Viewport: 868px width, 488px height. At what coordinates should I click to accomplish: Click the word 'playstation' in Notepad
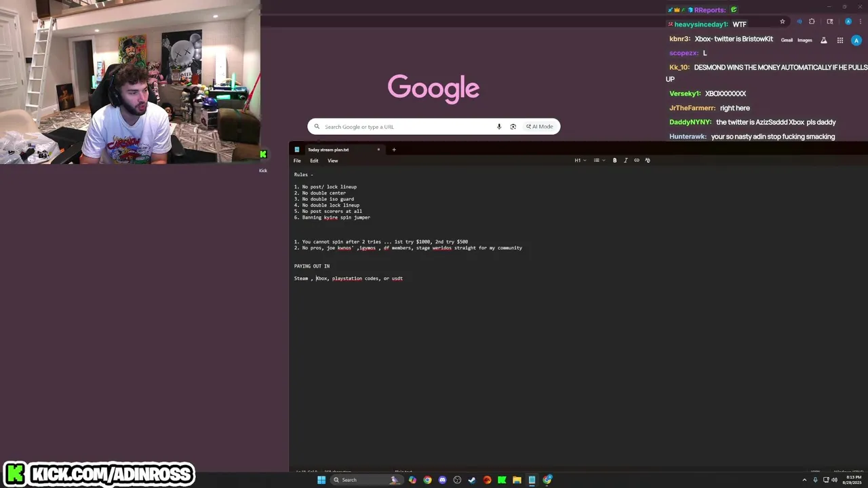tap(347, 279)
